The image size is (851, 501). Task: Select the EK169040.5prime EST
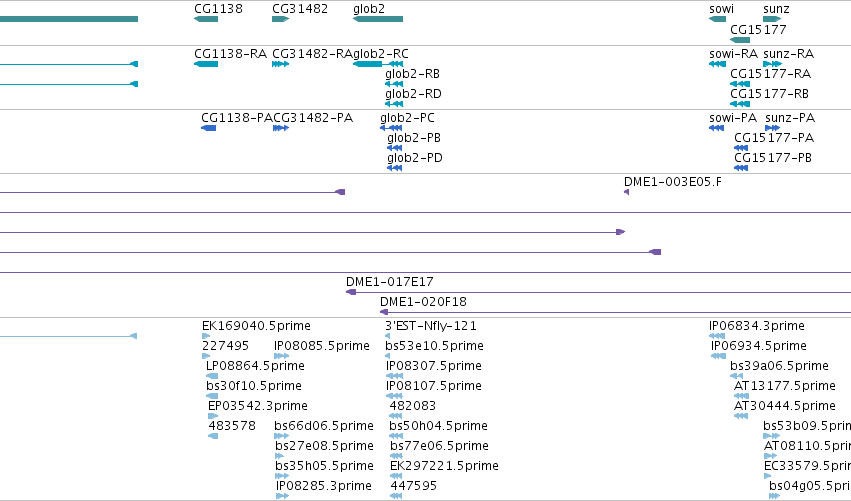(x=256, y=326)
